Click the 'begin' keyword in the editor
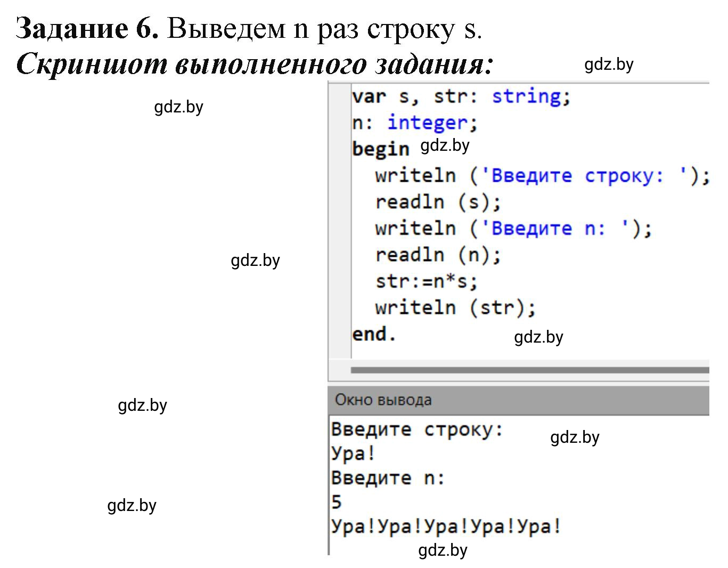 point(380,149)
